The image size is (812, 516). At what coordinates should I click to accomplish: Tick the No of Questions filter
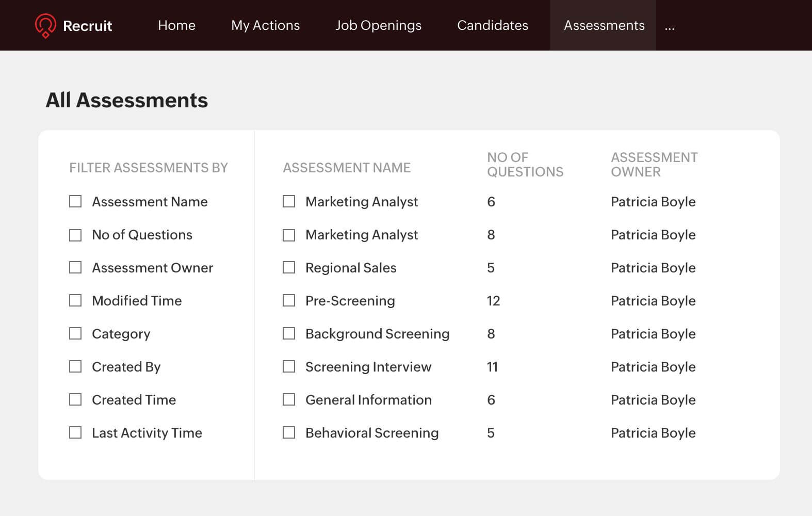point(75,235)
